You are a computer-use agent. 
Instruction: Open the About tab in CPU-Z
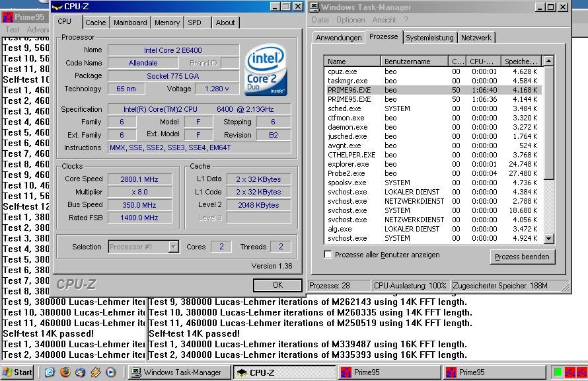[x=225, y=22]
